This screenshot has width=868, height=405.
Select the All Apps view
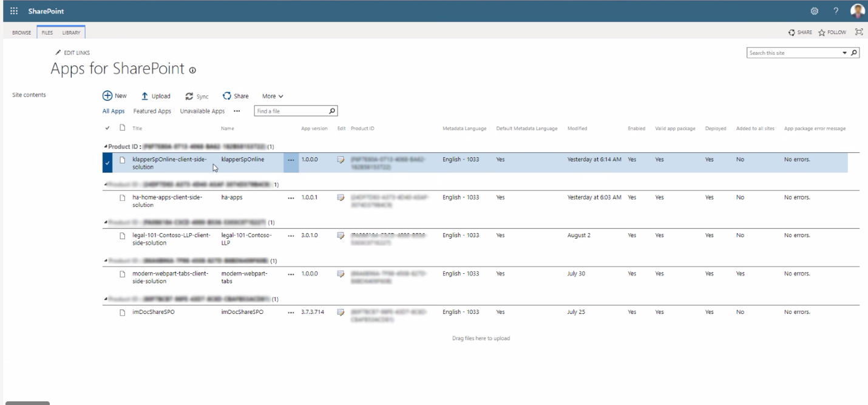pos(114,111)
